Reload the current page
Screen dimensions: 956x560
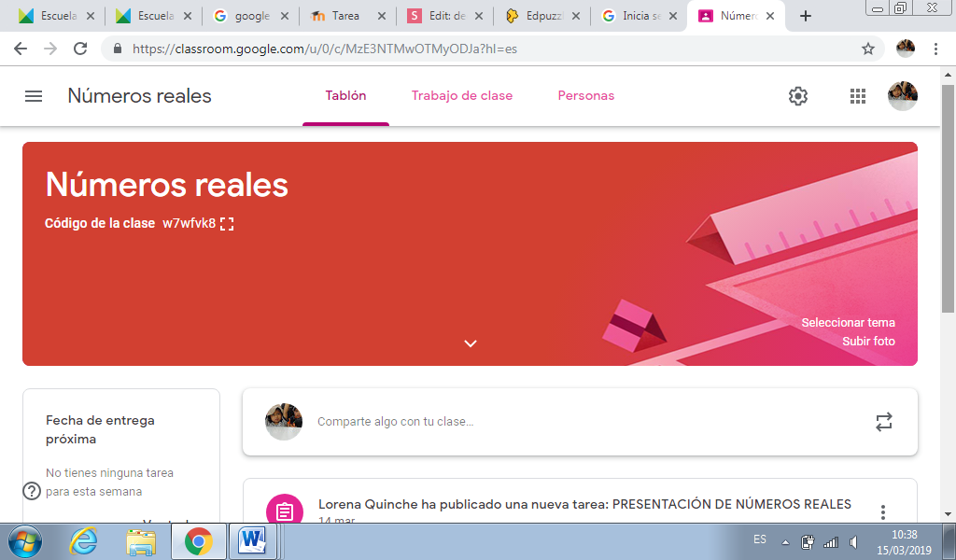[80, 49]
